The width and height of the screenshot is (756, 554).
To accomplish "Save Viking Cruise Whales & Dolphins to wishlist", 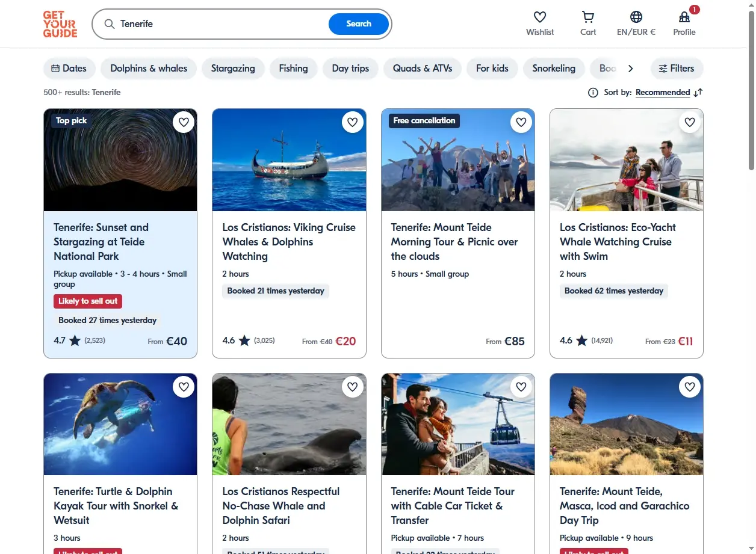I will 352,122.
